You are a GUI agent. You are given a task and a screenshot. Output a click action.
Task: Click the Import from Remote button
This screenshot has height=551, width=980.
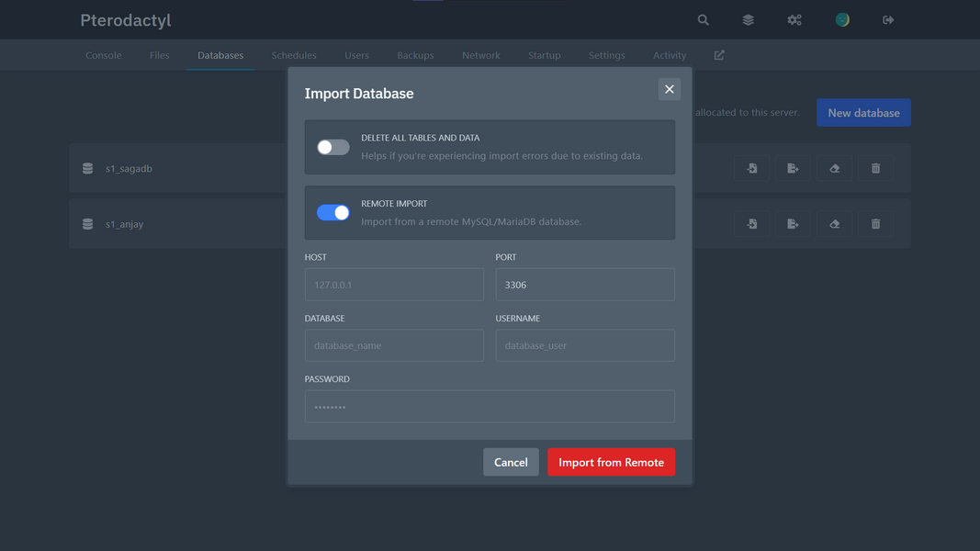(612, 462)
